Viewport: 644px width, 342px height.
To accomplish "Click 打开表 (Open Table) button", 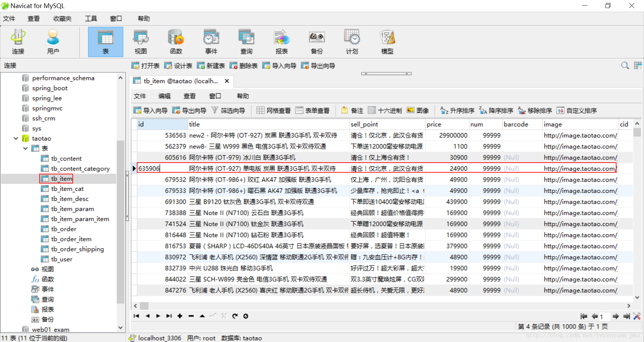I will coord(146,66).
